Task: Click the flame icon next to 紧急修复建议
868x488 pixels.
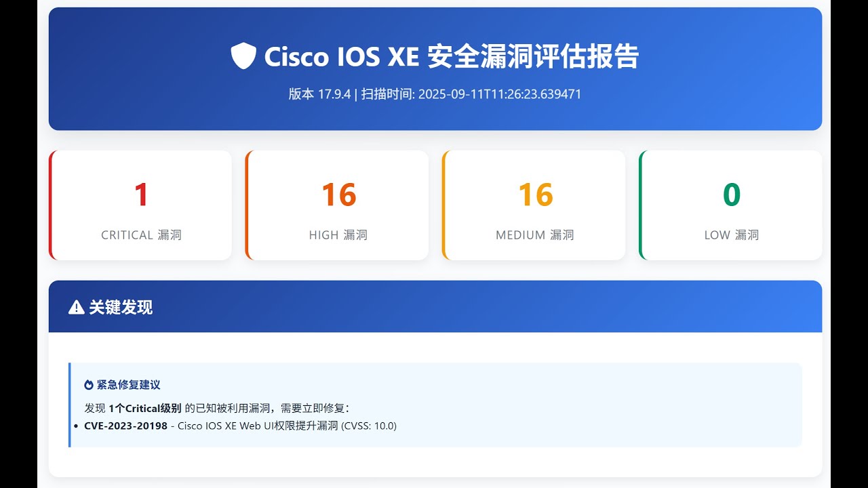Action: (88, 385)
